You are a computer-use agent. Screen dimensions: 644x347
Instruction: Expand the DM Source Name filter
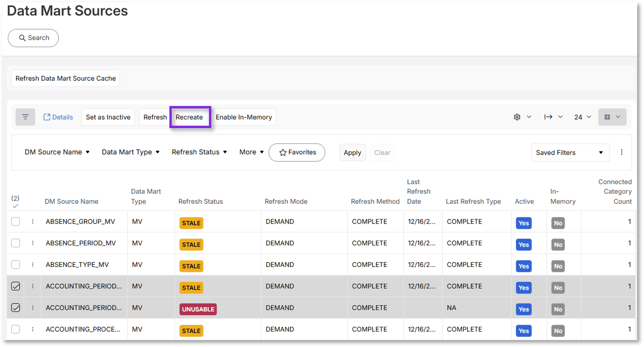(57, 152)
